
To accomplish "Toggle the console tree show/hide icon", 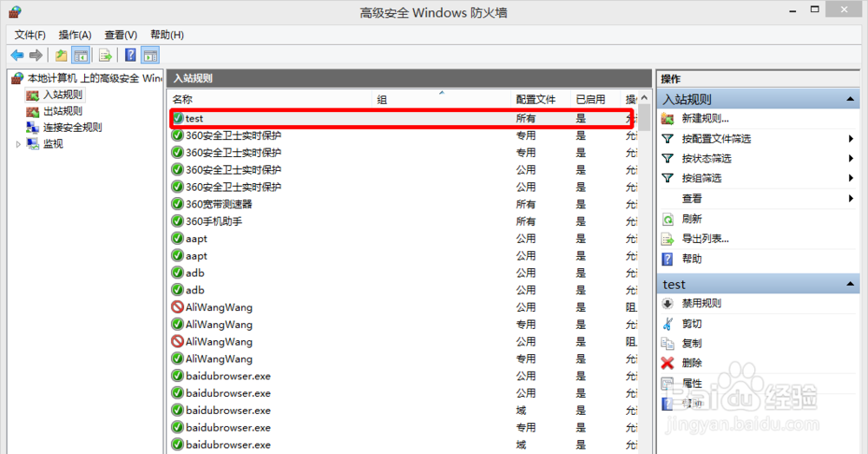I will pos(81,56).
